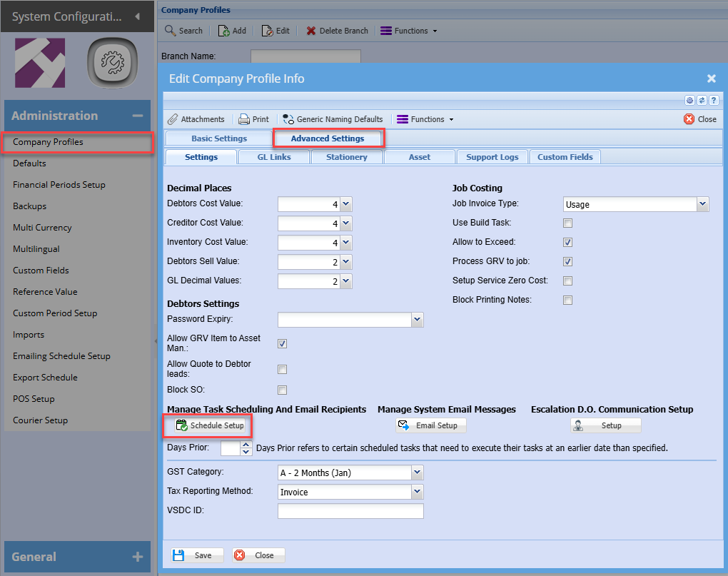Open Email Setup for system messages

pyautogui.click(x=430, y=425)
